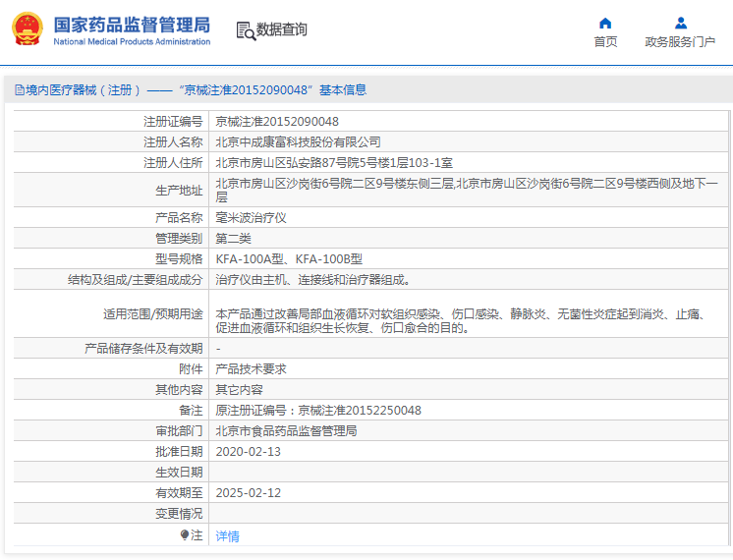
Task: Open the 政务服务门户 user icon
Action: point(681,23)
